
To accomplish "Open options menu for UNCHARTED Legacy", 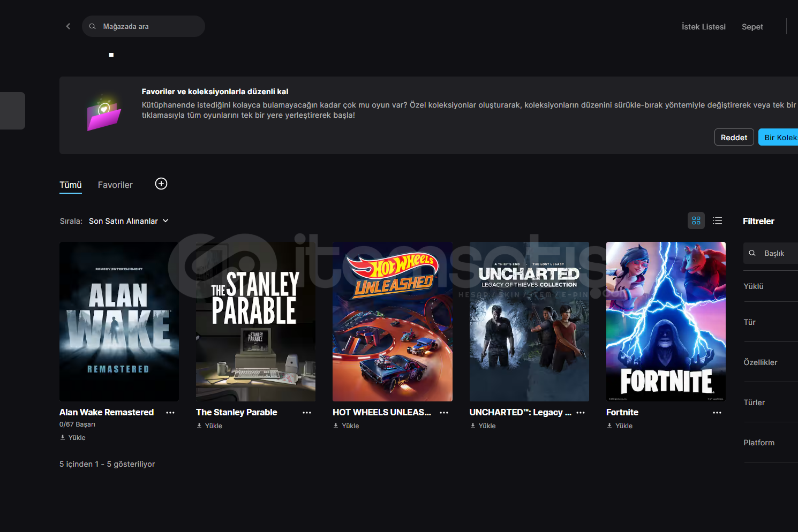I will (x=581, y=413).
